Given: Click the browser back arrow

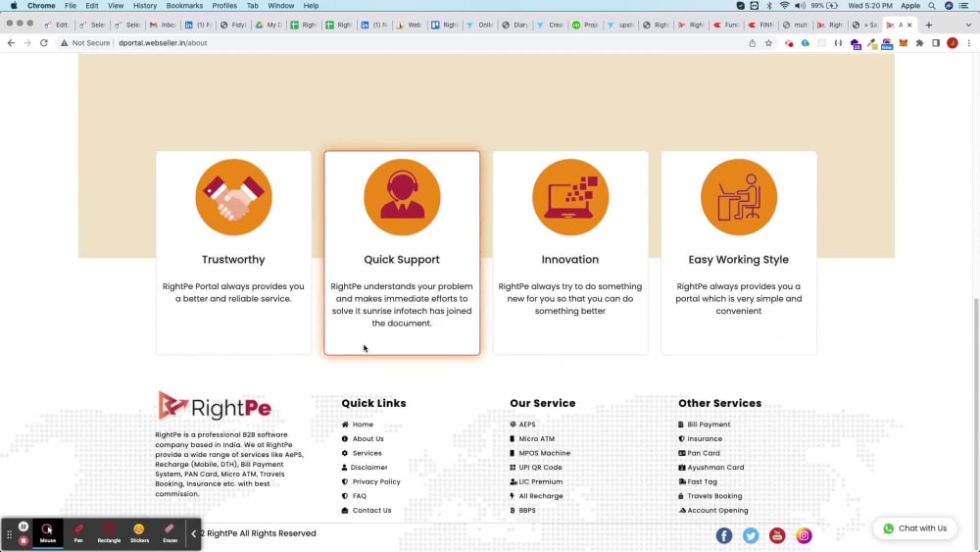Looking at the screenshot, I should click(11, 43).
